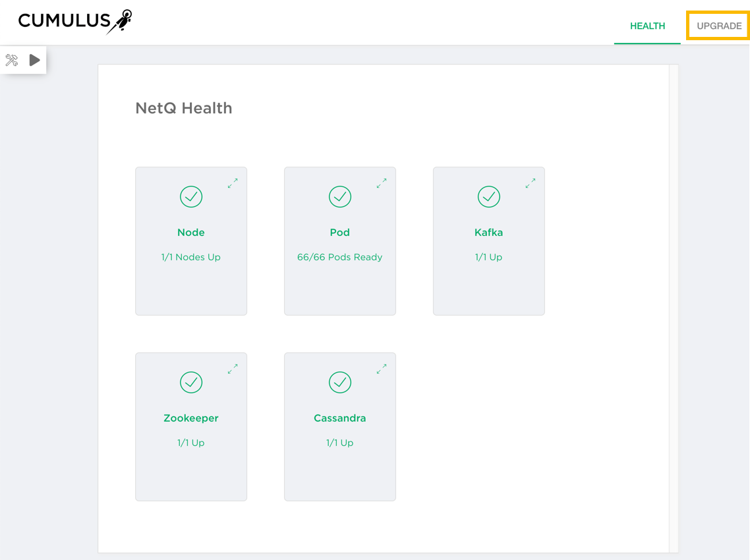750x560 pixels.
Task: Select the Health tab
Action: 647,26
